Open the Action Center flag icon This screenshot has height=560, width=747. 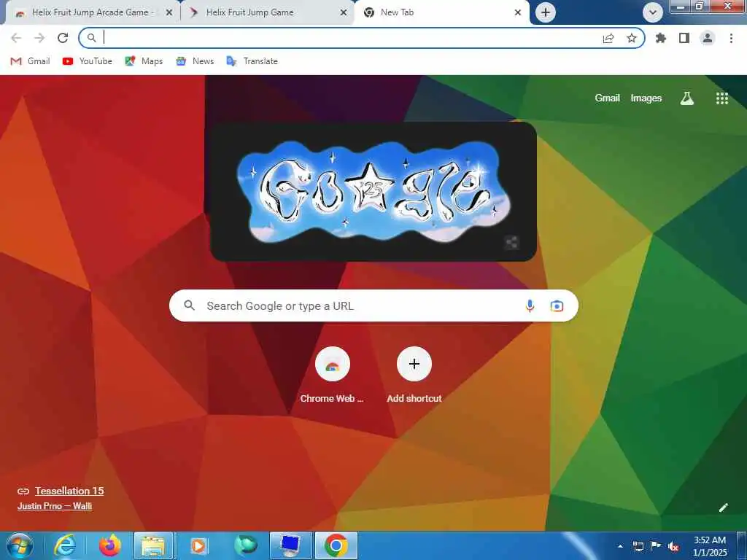coord(656,546)
